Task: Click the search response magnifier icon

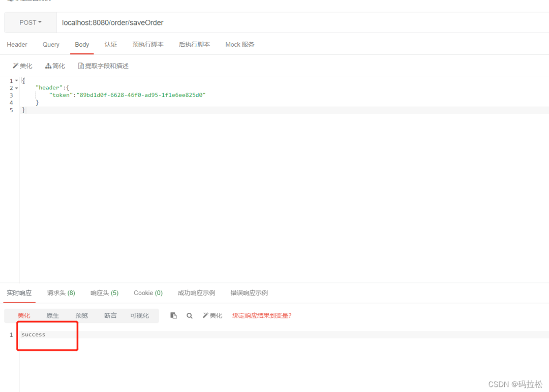Action: [x=190, y=316]
